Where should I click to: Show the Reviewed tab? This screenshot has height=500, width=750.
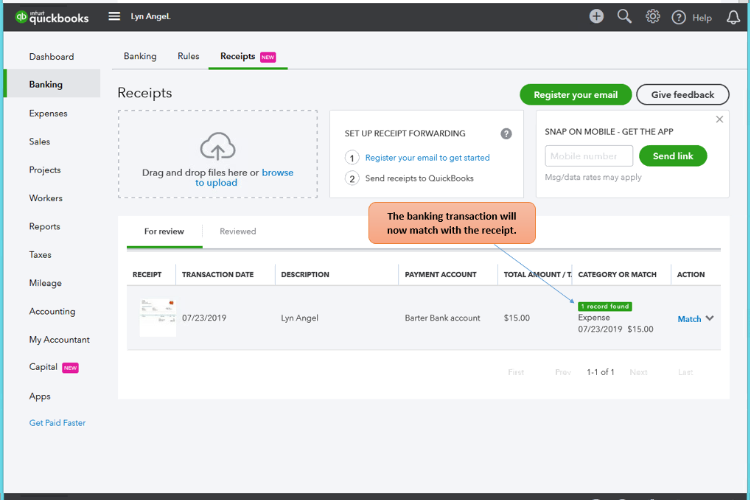[238, 231]
